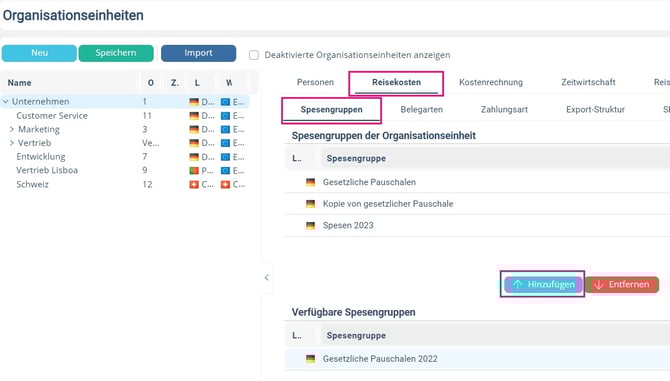670x381 pixels.
Task: Click the Portuguese flag in Vertrieb Lisboa row
Action: point(194,170)
